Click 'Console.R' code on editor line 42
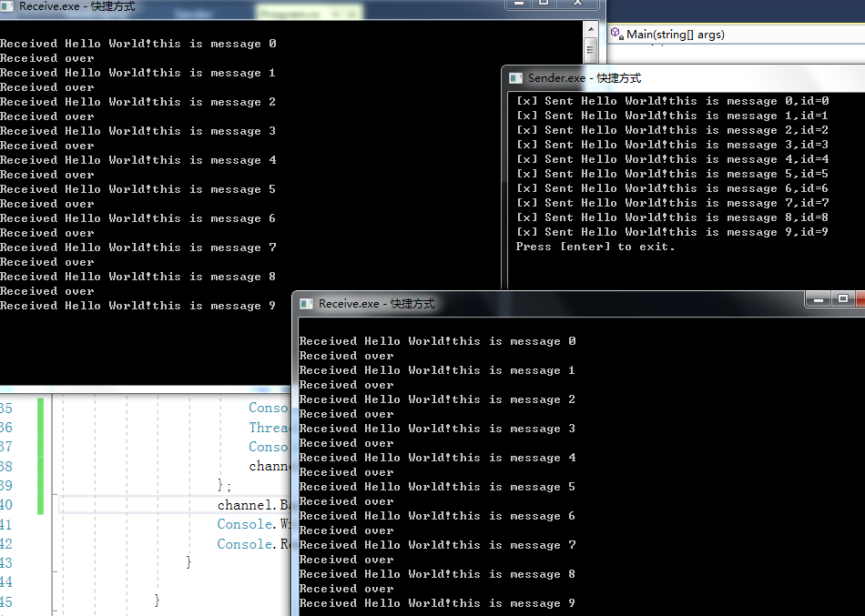Screen dimensions: 865x616 click(x=254, y=544)
